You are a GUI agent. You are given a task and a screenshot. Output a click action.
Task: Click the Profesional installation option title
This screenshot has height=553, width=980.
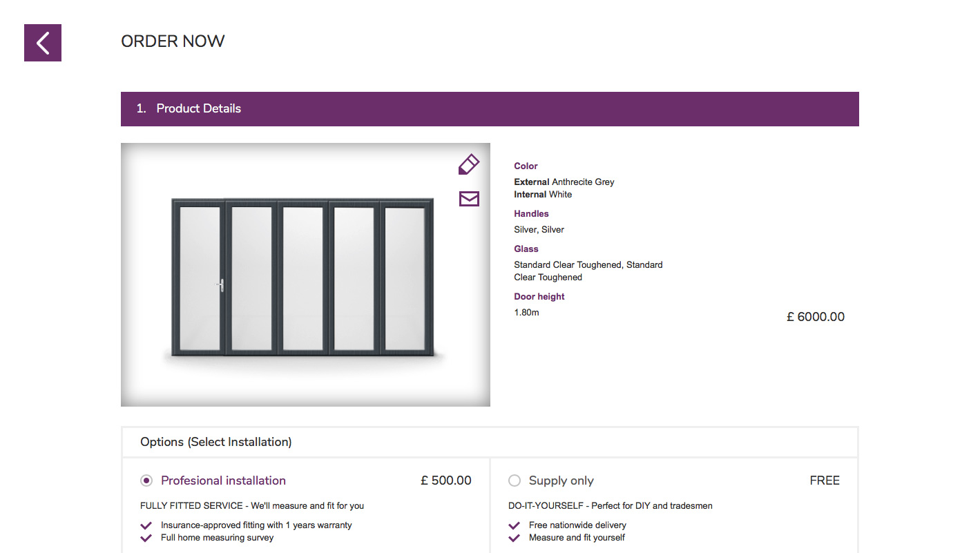click(x=223, y=481)
